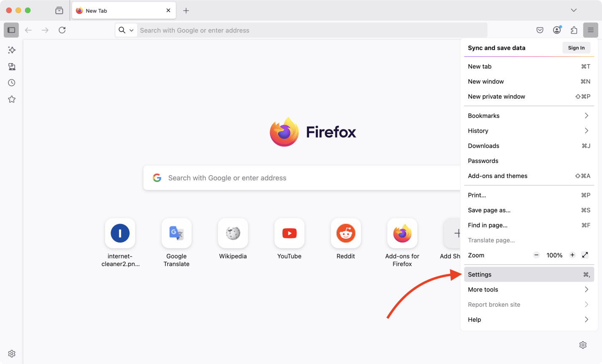Click the Google search input field
The width and height of the screenshot is (602, 364).
point(296,178)
